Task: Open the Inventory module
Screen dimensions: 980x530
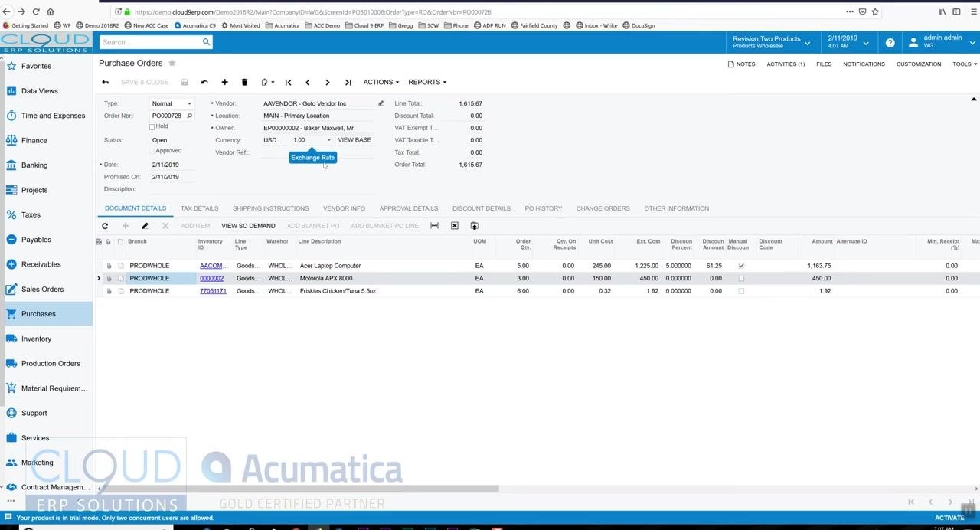Action: (36, 339)
